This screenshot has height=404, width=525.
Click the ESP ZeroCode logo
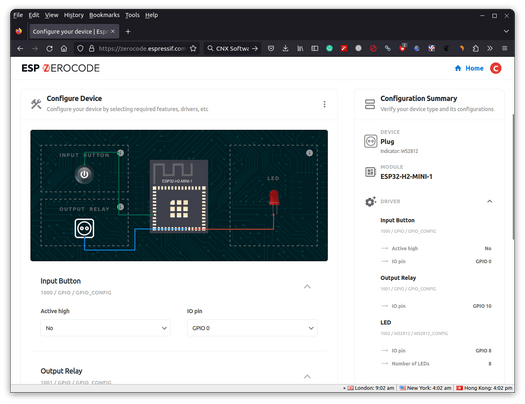point(61,68)
